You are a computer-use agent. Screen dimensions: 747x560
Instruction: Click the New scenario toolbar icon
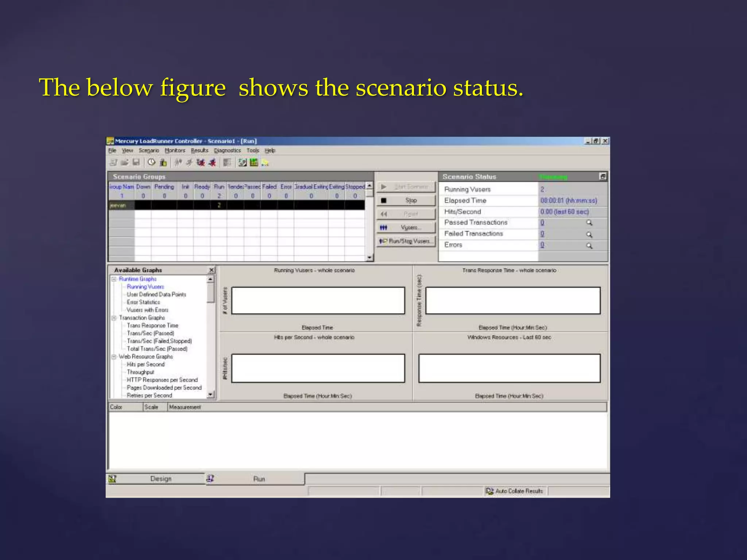tap(113, 162)
